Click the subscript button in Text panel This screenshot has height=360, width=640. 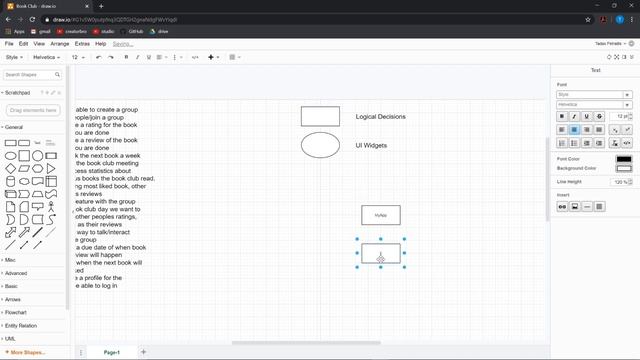click(x=615, y=130)
